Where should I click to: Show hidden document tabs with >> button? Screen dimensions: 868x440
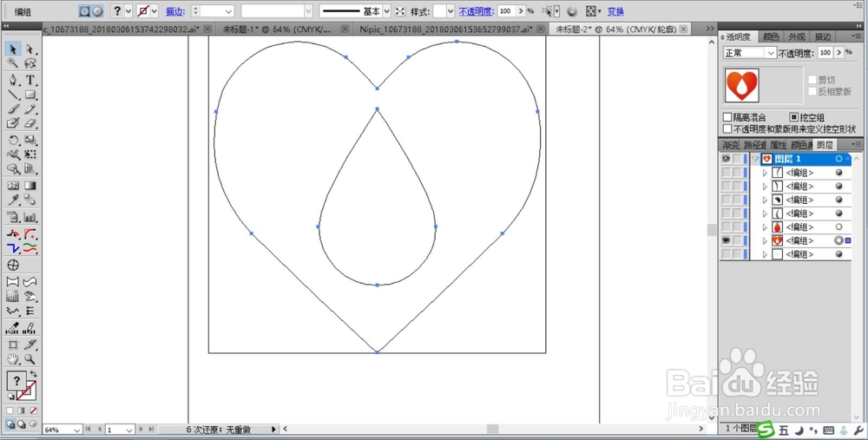(x=710, y=29)
